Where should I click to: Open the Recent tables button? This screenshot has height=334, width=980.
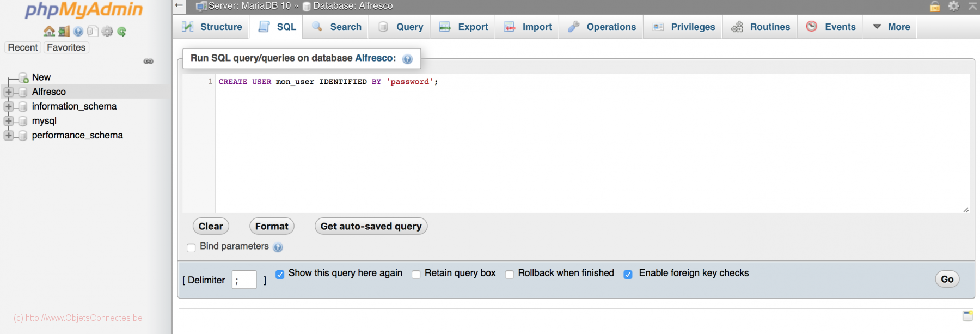coord(23,47)
